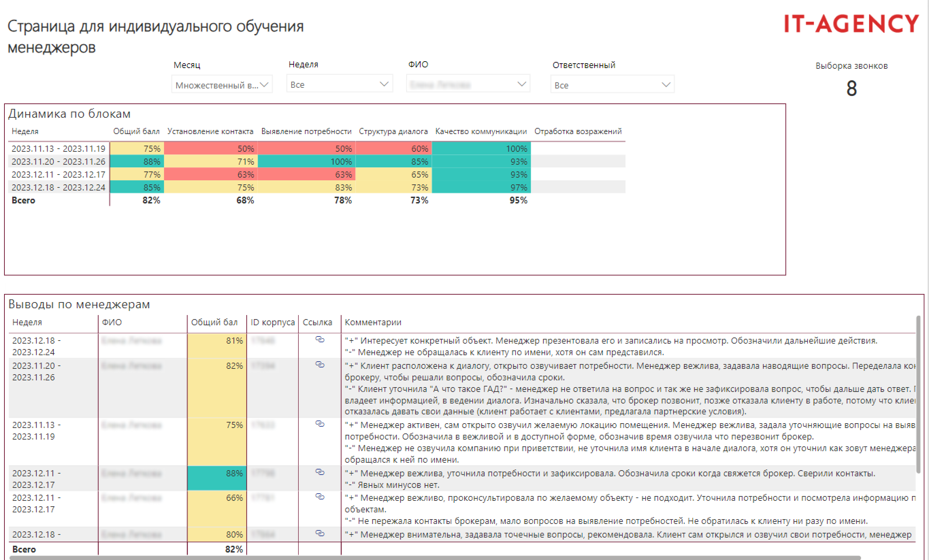The height and width of the screenshot is (560, 929).
Task: Select week row 2023.12.11 - 2023.12.17 in Динамика
Action: click(x=59, y=175)
